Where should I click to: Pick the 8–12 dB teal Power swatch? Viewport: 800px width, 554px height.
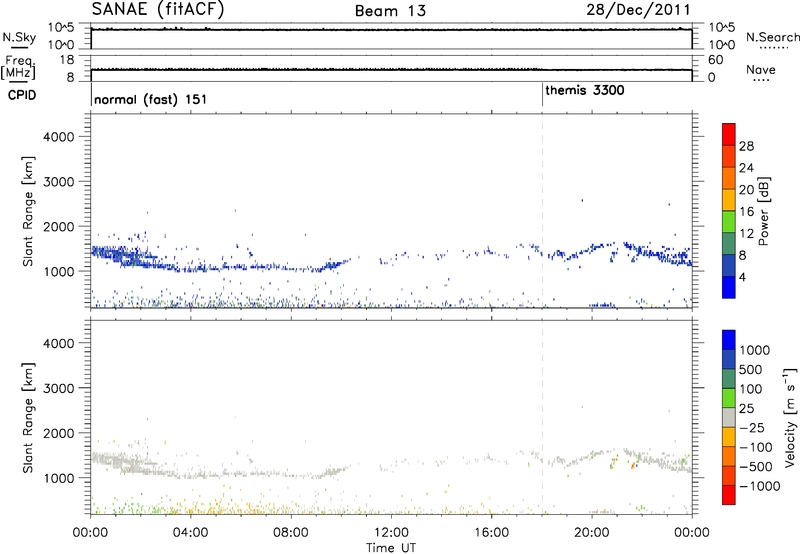729,244
